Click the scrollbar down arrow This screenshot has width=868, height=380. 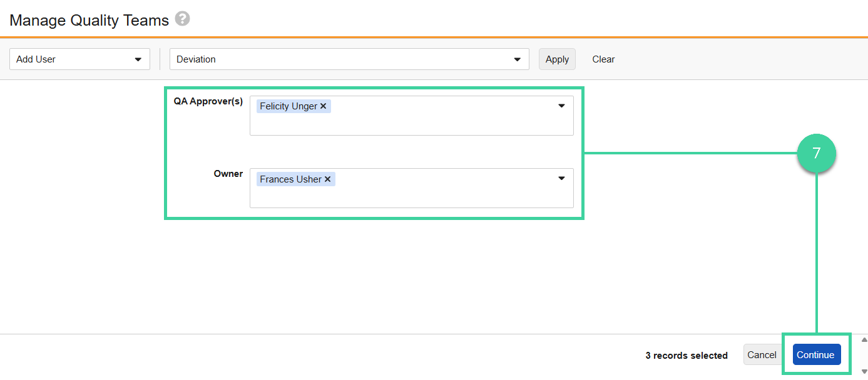[x=862, y=371]
